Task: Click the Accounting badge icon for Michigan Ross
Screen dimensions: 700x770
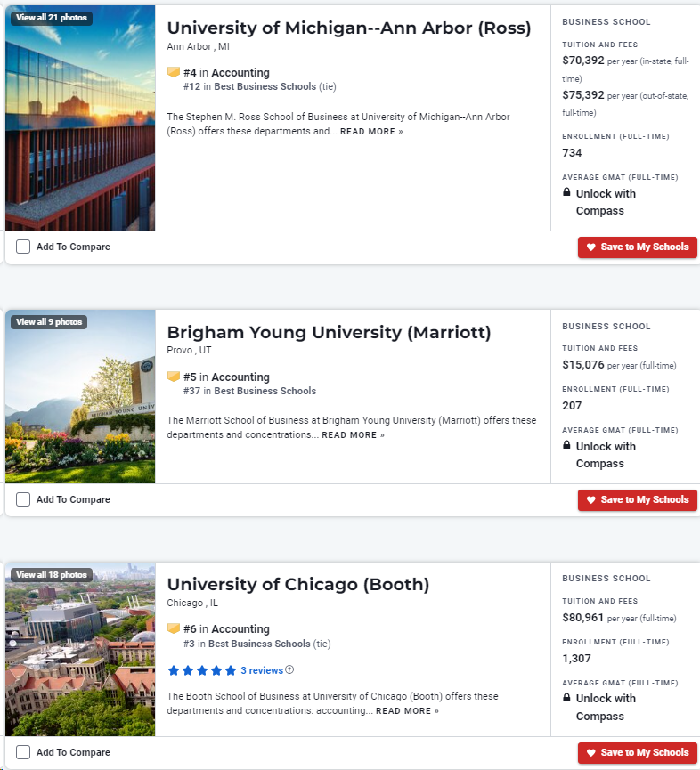Action: [174, 72]
